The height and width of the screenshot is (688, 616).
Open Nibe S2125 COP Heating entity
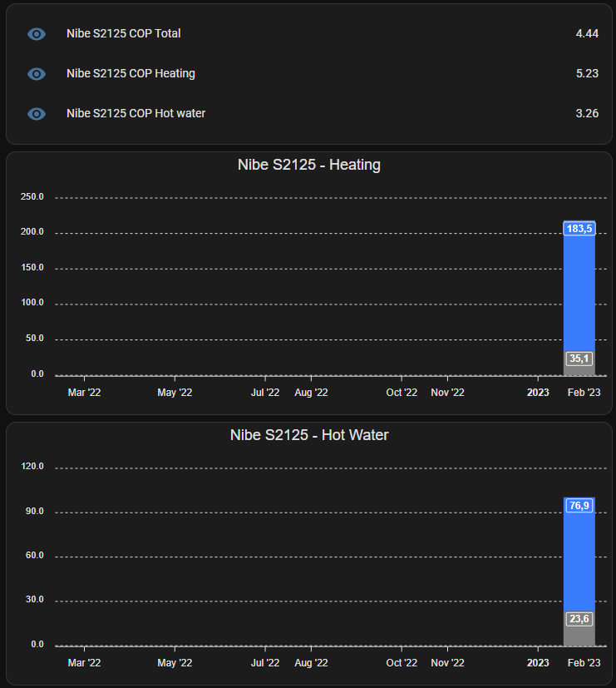pos(131,73)
